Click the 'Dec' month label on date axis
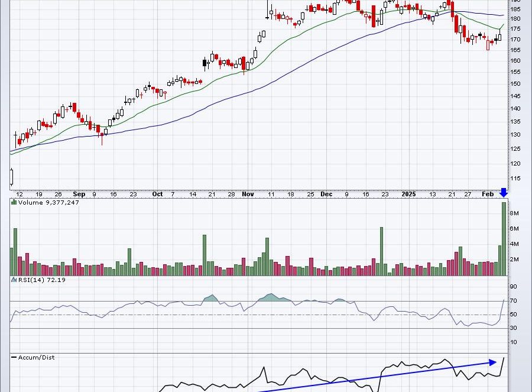 coord(326,194)
